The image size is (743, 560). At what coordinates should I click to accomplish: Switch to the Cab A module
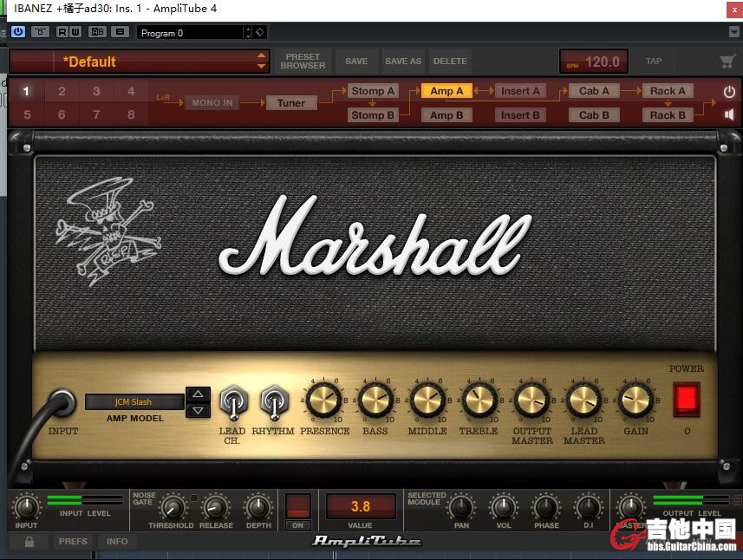(594, 91)
